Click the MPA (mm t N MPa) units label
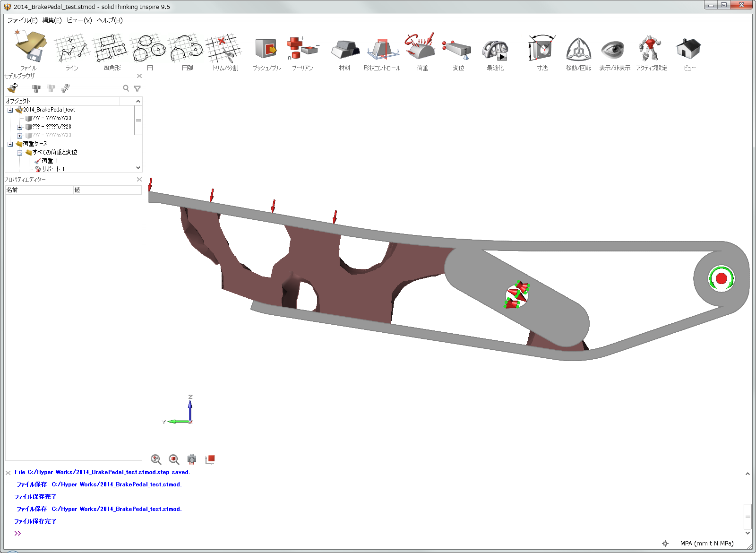 click(x=706, y=544)
